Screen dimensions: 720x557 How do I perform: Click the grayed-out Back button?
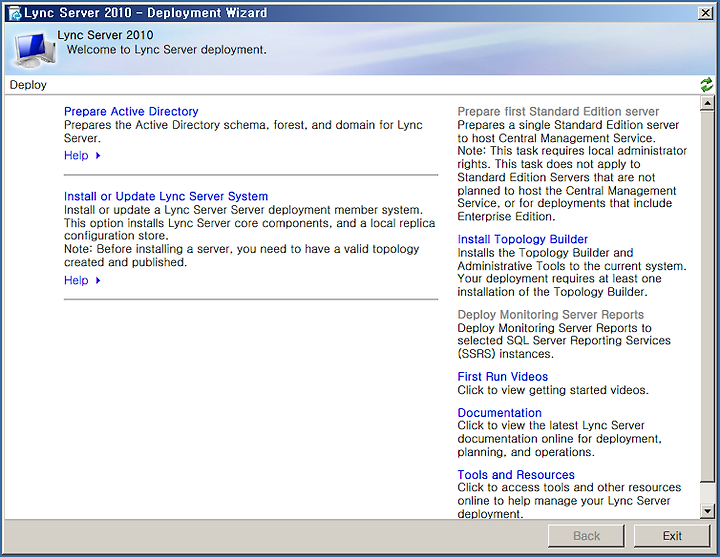586,536
